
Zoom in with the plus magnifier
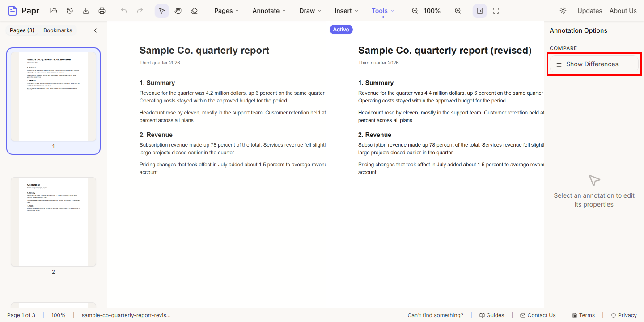coord(458,11)
